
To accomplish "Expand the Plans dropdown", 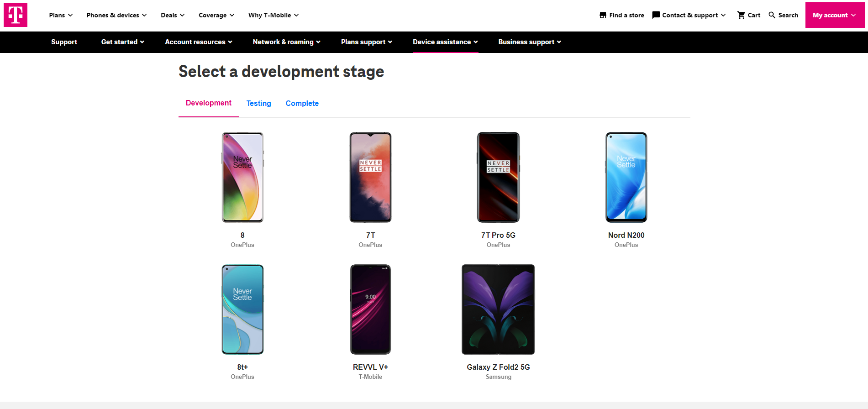I will point(61,15).
